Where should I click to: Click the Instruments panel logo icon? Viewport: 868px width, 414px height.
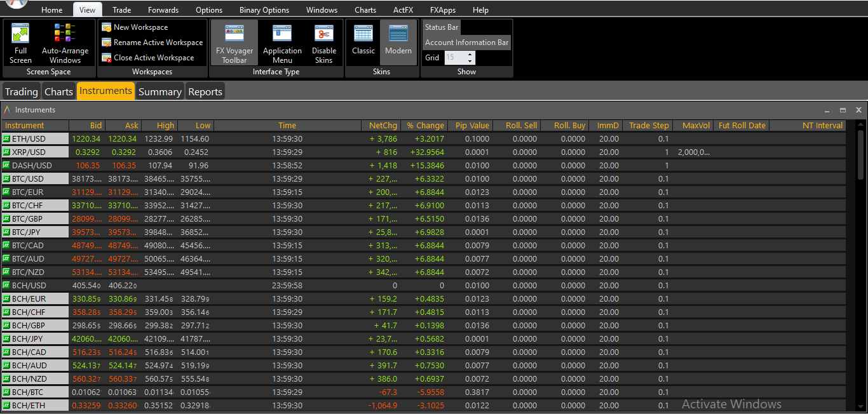point(6,109)
